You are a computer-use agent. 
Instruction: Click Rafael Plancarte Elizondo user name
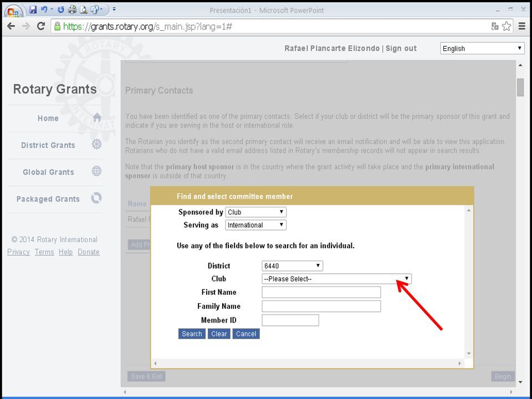(332, 49)
